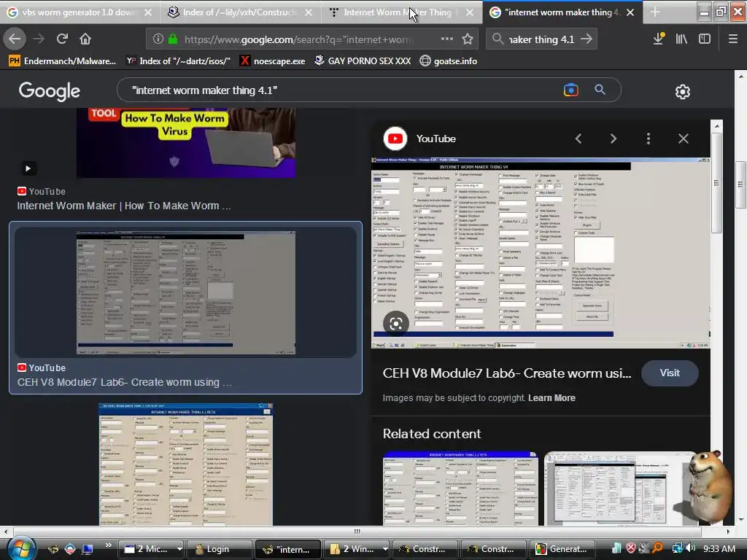Select the CEH V8 Module7 Lab6 result thumbnail
Image resolution: width=747 pixels, height=560 pixels.
coord(186,292)
